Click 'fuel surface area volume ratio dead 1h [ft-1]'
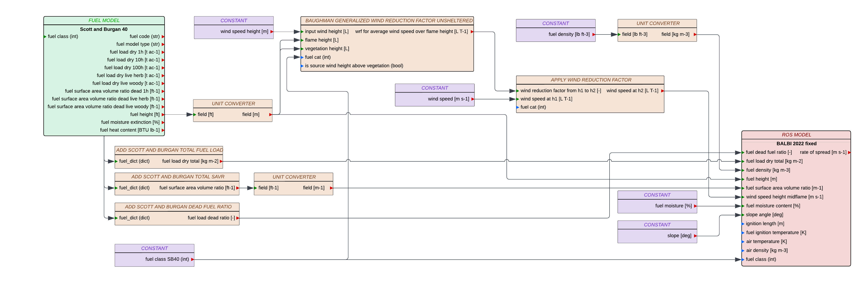Image resolution: width=868 pixels, height=283 pixels. click(112, 91)
